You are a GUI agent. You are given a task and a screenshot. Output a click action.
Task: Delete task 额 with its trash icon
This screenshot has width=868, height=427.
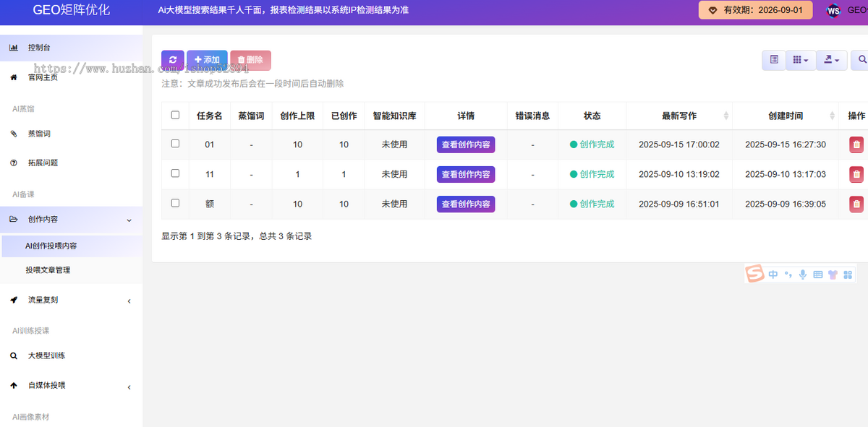856,204
